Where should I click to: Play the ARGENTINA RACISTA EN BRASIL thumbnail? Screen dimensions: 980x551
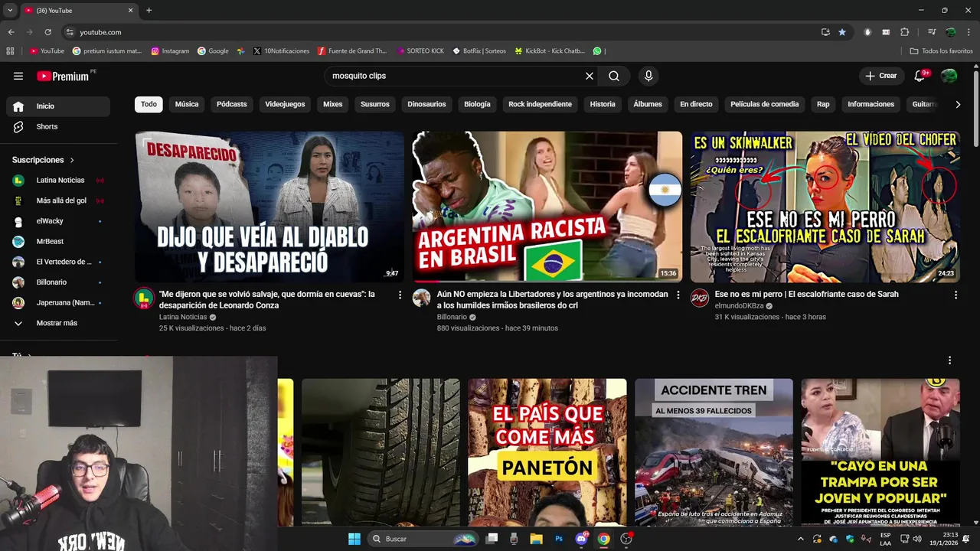pos(547,207)
